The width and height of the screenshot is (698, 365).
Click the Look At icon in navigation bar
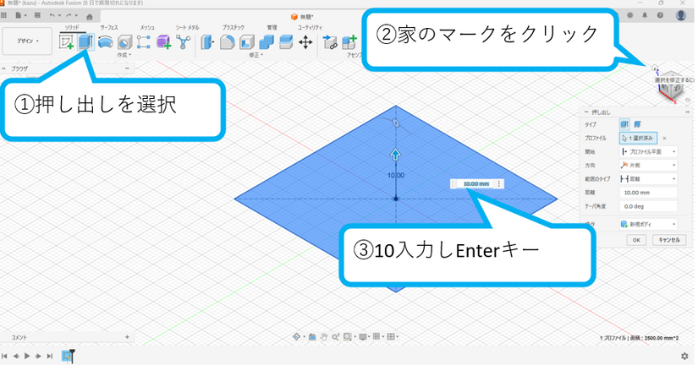click(312, 337)
